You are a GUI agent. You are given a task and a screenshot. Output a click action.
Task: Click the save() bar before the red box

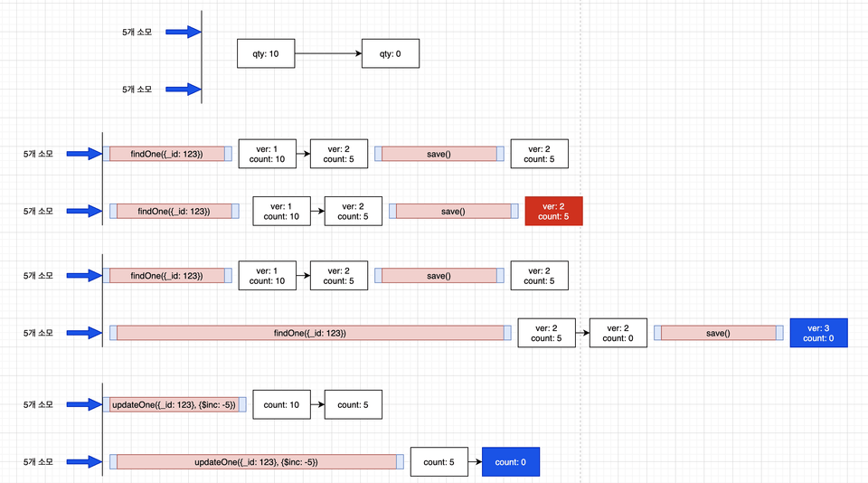pos(453,211)
